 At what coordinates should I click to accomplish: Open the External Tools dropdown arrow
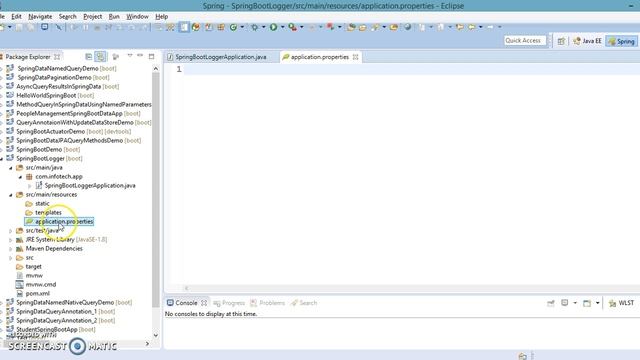pyautogui.click(x=302, y=27)
